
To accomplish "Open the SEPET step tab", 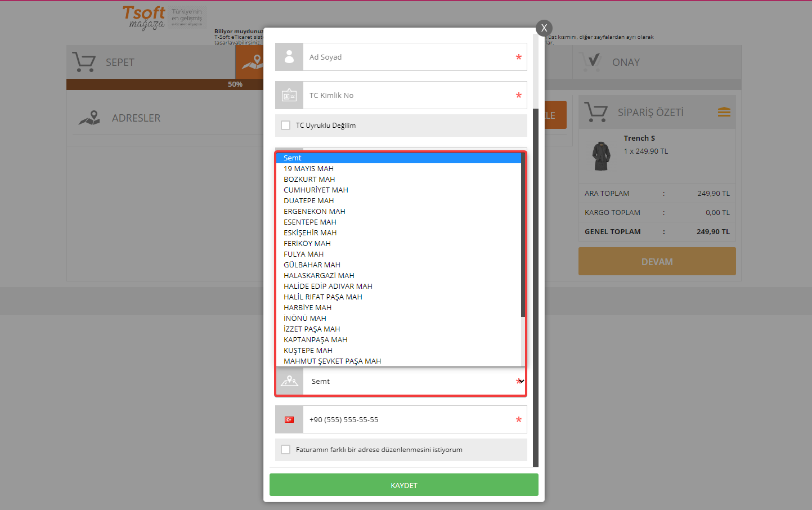I will coord(151,62).
